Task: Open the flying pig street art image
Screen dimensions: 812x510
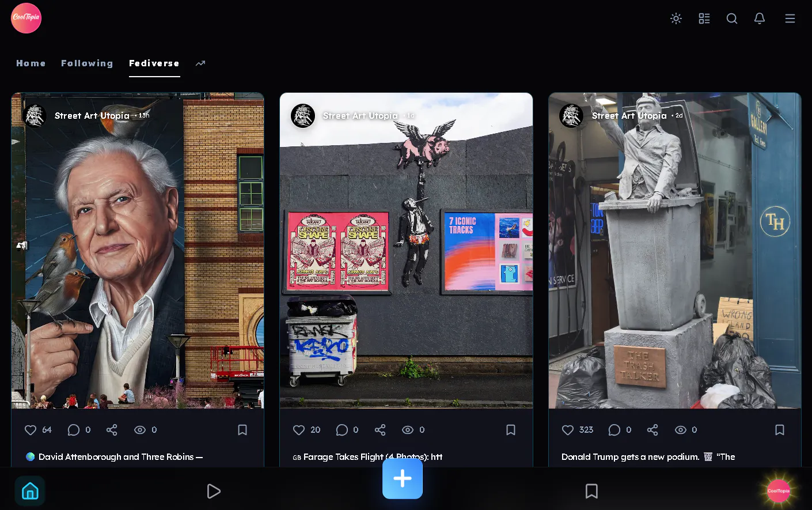Action: pos(406,251)
